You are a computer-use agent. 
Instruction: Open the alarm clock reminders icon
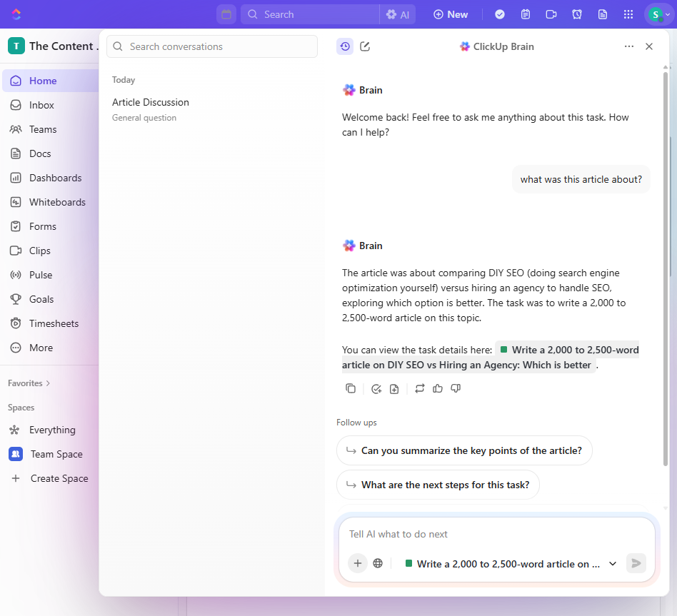coord(577,14)
